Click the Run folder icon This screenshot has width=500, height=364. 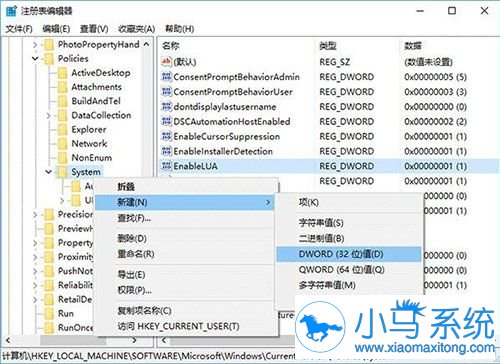click(49, 314)
